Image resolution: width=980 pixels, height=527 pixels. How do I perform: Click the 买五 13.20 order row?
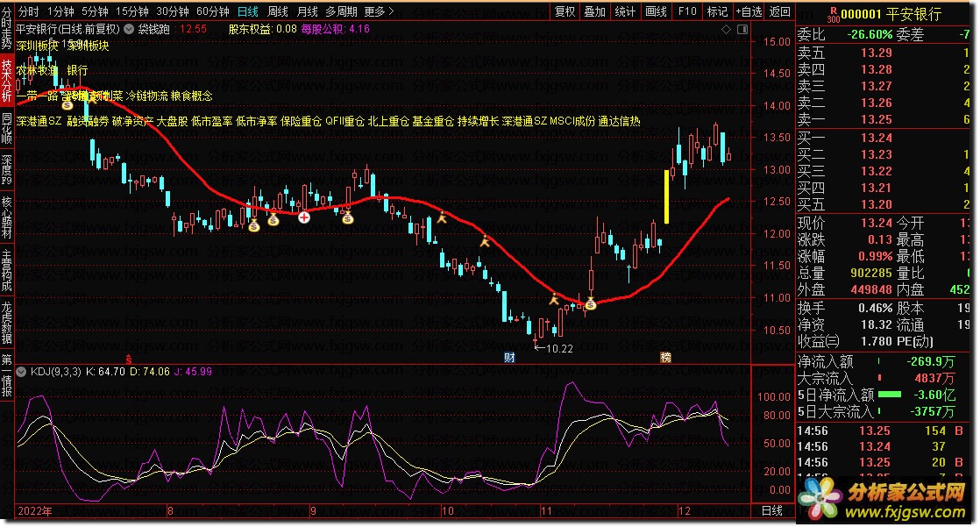click(884, 204)
